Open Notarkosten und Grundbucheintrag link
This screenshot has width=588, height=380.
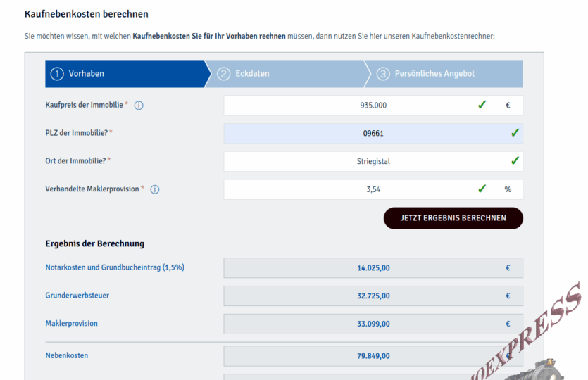(x=115, y=267)
